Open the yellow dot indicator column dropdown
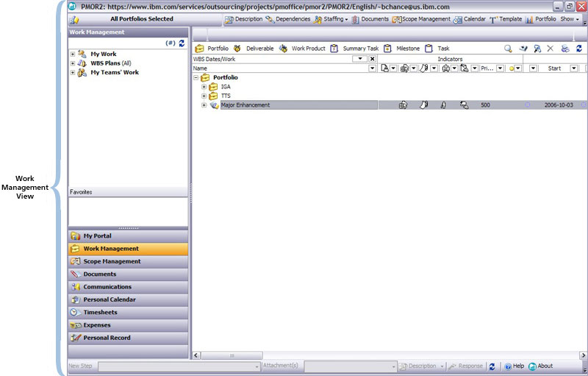This screenshot has height=376, width=588. tap(518, 68)
